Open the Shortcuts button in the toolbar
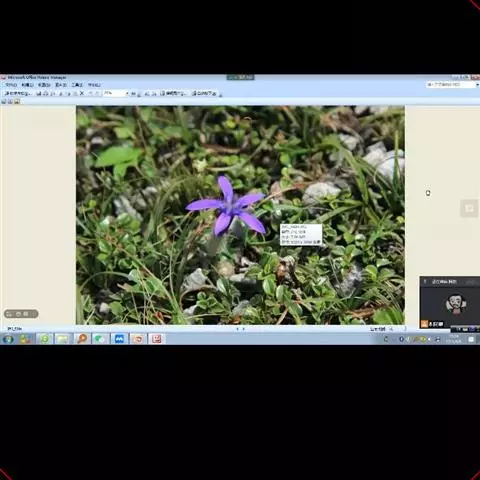The width and height of the screenshot is (480, 480). click(17, 94)
